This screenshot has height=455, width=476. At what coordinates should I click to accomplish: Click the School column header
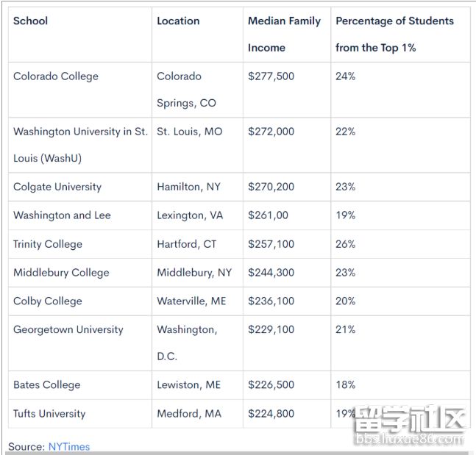[x=30, y=21]
